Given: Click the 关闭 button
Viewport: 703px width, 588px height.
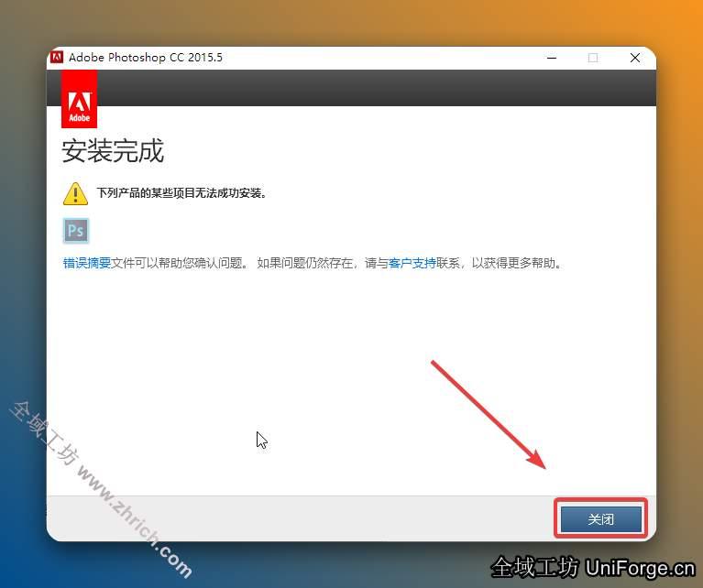Looking at the screenshot, I should click(x=600, y=519).
